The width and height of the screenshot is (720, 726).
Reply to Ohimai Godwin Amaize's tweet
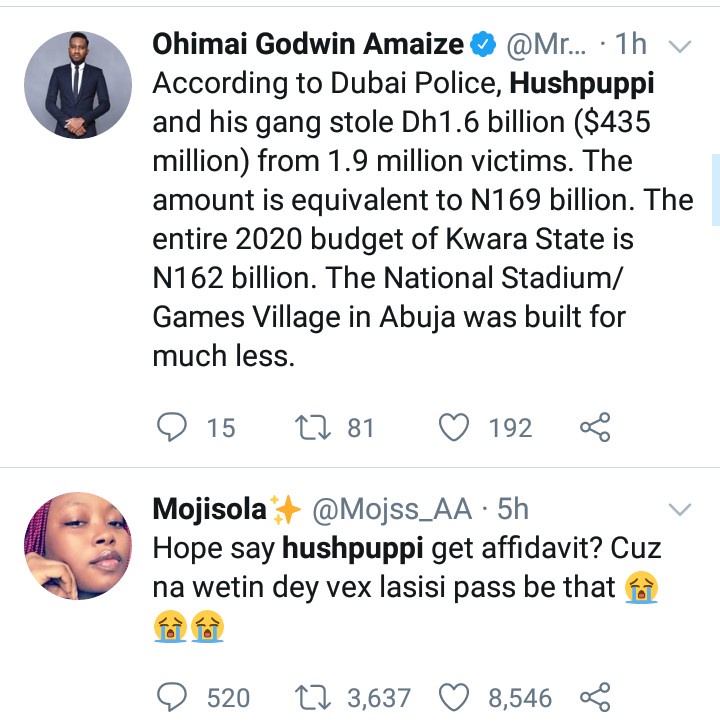click(174, 428)
